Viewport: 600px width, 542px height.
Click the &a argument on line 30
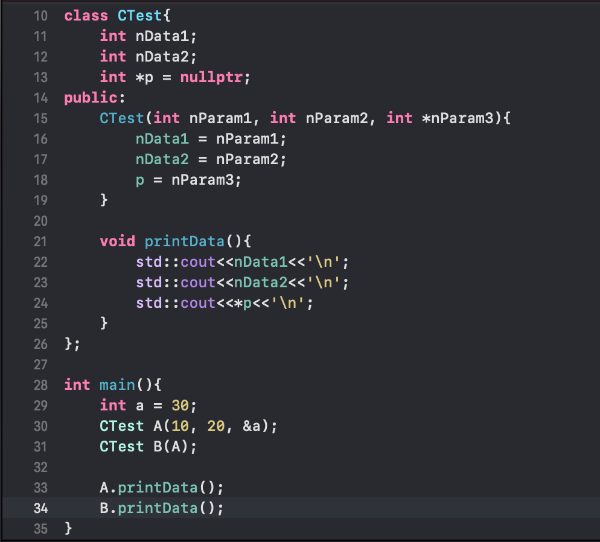(252, 426)
